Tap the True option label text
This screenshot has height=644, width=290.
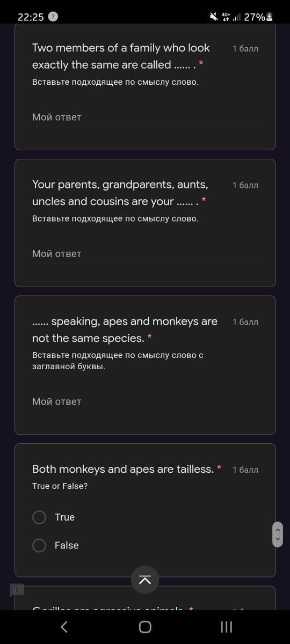[x=64, y=517]
